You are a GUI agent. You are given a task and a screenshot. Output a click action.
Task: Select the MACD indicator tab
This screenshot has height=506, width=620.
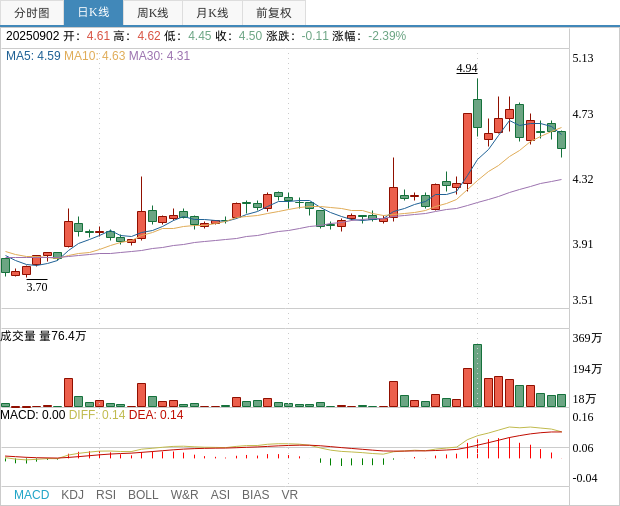click(x=32, y=495)
